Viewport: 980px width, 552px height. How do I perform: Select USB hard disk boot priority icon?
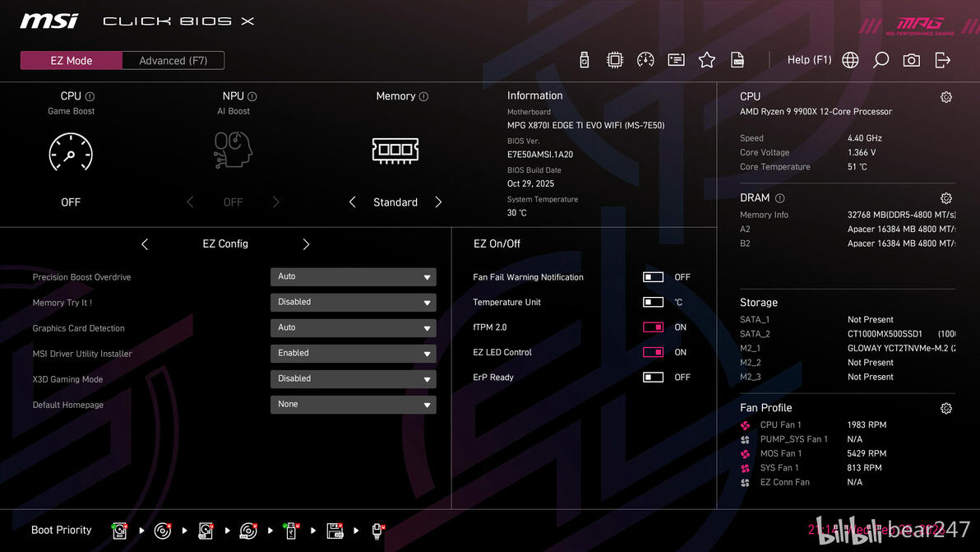click(206, 531)
